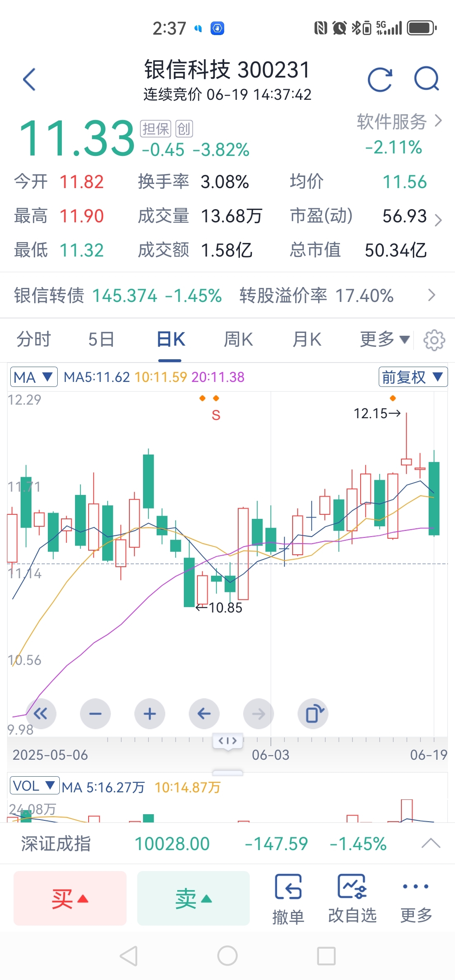Open the MA indicator dropdown
The width and height of the screenshot is (455, 980).
pos(33,377)
